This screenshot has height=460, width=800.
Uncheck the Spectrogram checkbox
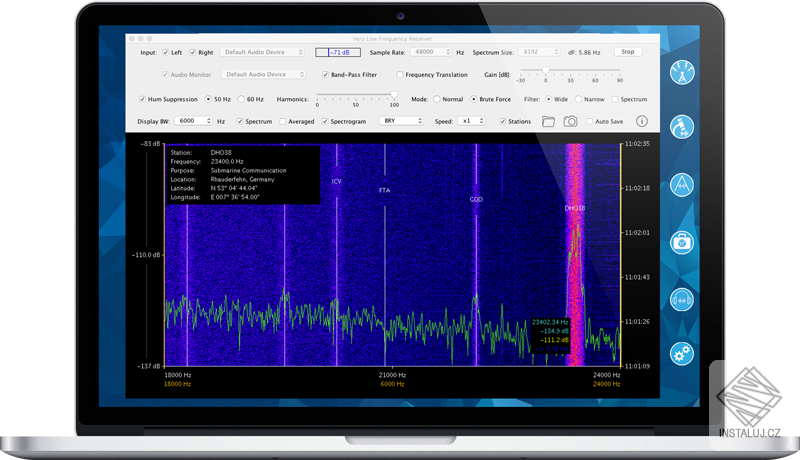[325, 121]
